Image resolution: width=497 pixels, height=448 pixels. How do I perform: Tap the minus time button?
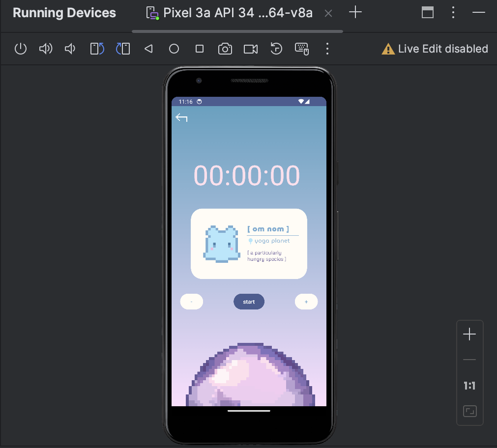[191, 302]
